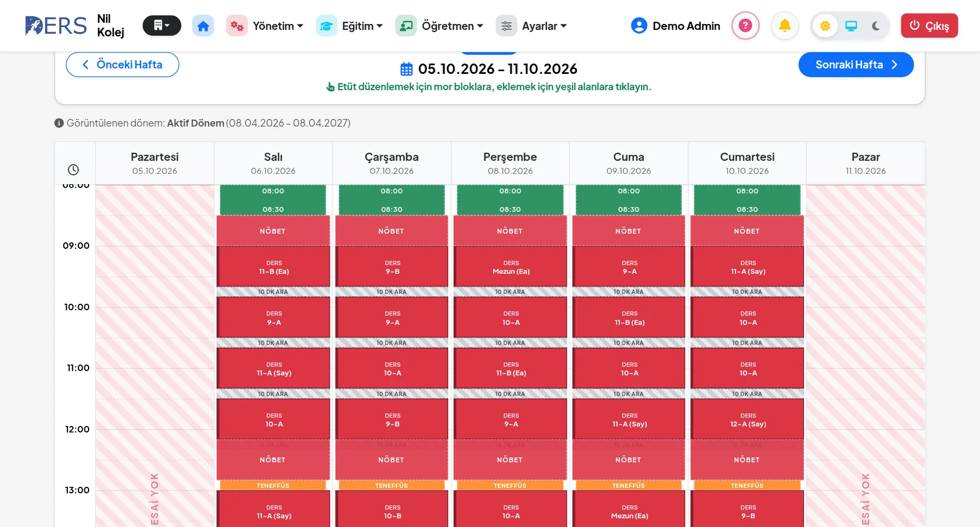The image size is (980, 527).
Task: Switch to system theme monitor toggle
Action: (x=851, y=26)
